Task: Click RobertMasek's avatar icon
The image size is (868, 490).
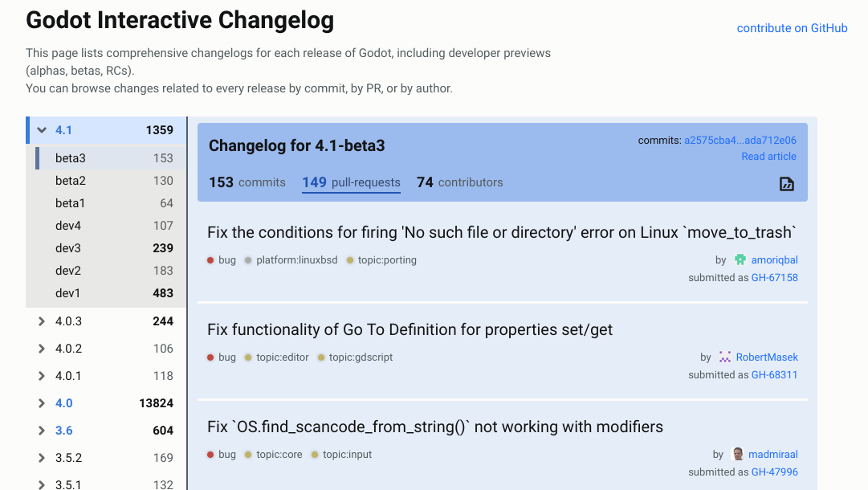Action: click(725, 357)
